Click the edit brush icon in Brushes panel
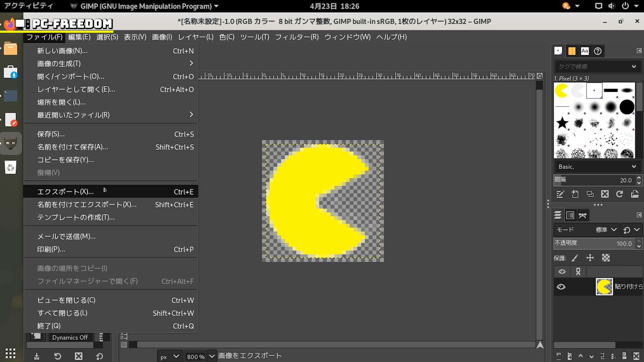Screen dimensions: 644x362 pyautogui.click(x=560, y=194)
